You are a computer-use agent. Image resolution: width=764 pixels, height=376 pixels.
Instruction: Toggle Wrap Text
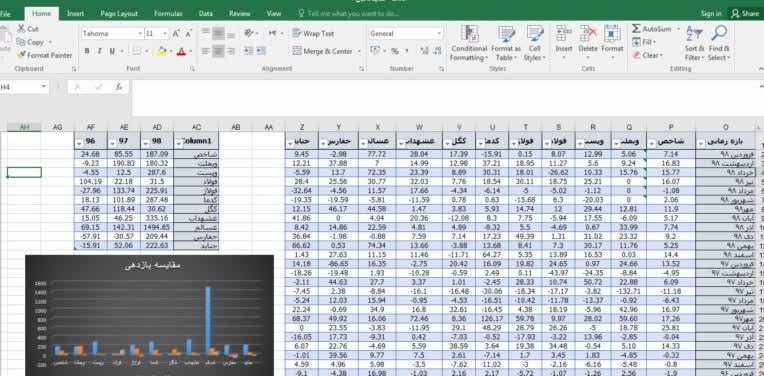click(313, 34)
